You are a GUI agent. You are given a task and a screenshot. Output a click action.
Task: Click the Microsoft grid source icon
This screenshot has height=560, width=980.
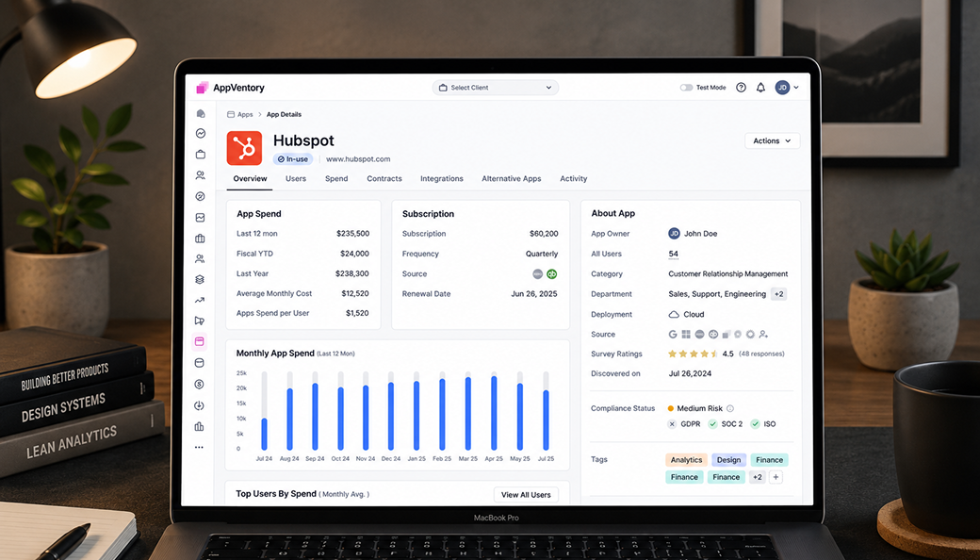686,335
